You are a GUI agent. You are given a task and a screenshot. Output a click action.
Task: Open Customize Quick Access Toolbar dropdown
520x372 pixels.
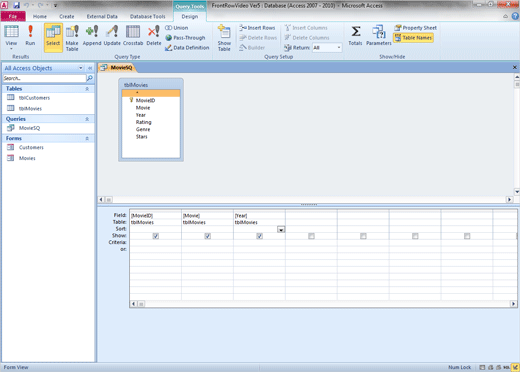click(55, 5)
